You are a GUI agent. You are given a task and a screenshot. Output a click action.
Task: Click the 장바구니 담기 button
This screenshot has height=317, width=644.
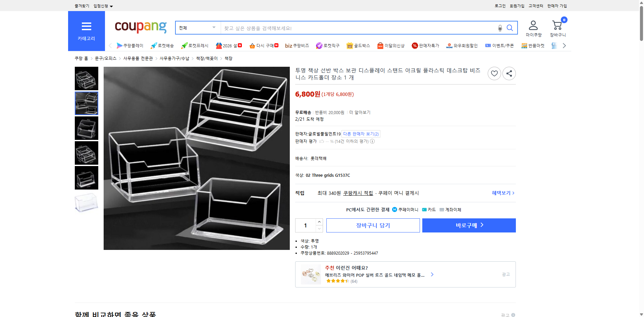coord(373,225)
